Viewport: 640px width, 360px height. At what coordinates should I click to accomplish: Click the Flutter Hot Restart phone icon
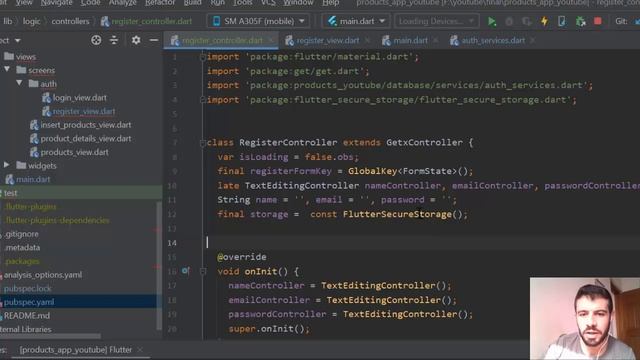(562, 21)
